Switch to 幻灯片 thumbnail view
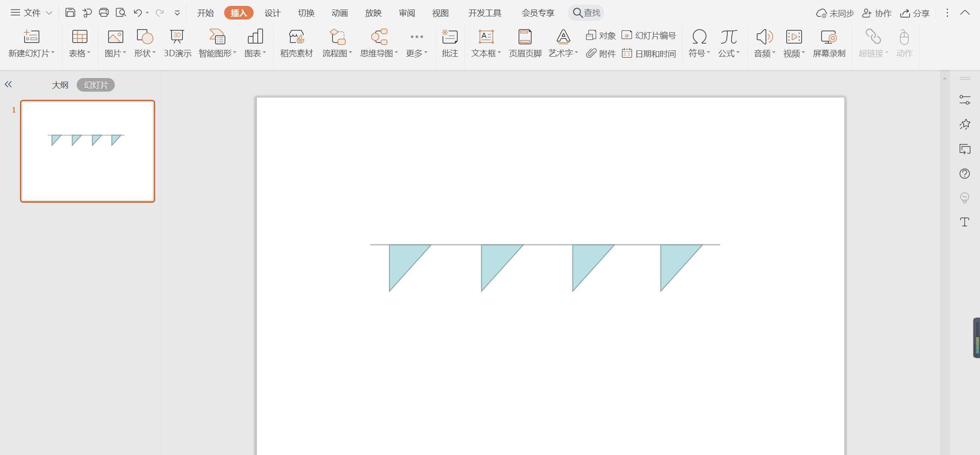The height and width of the screenshot is (455, 980). coord(96,85)
